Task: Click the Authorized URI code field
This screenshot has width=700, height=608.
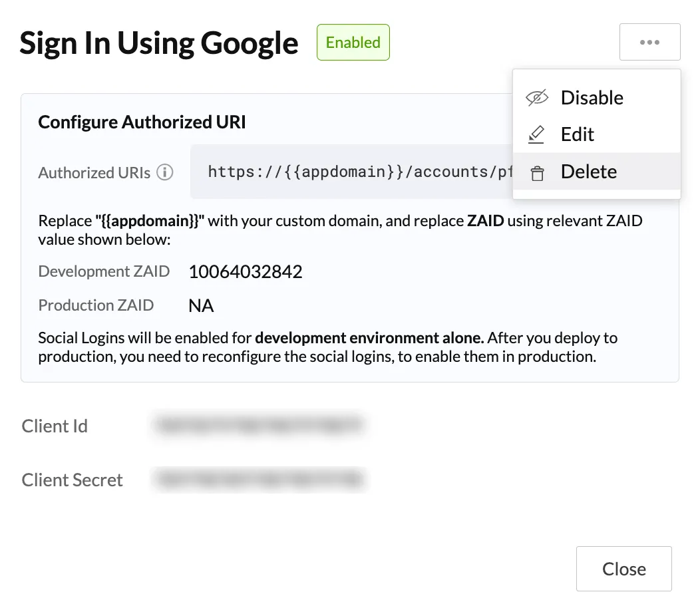Action: point(352,172)
